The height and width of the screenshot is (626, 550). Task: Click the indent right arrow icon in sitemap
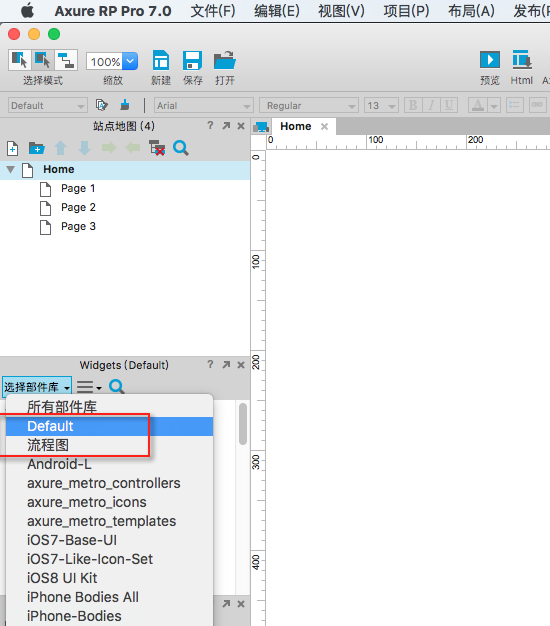coord(109,148)
